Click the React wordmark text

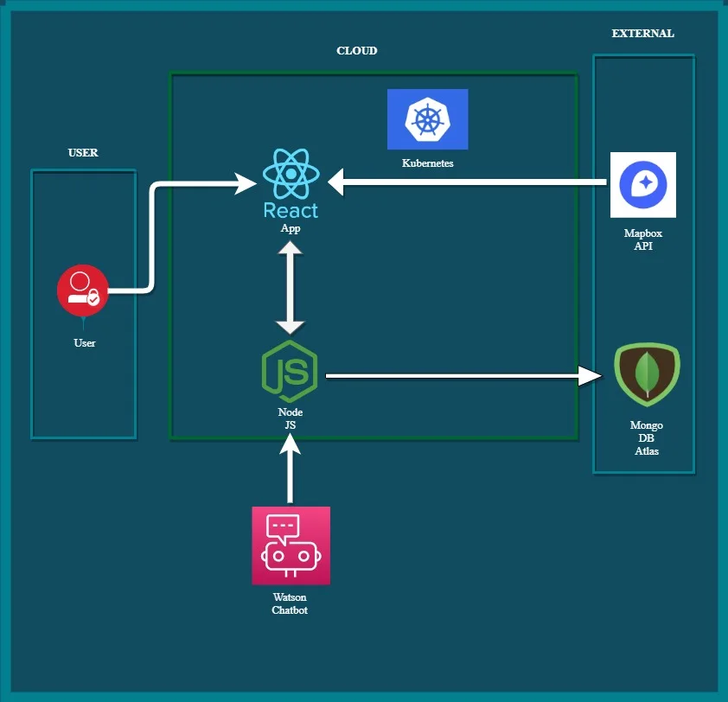291,210
